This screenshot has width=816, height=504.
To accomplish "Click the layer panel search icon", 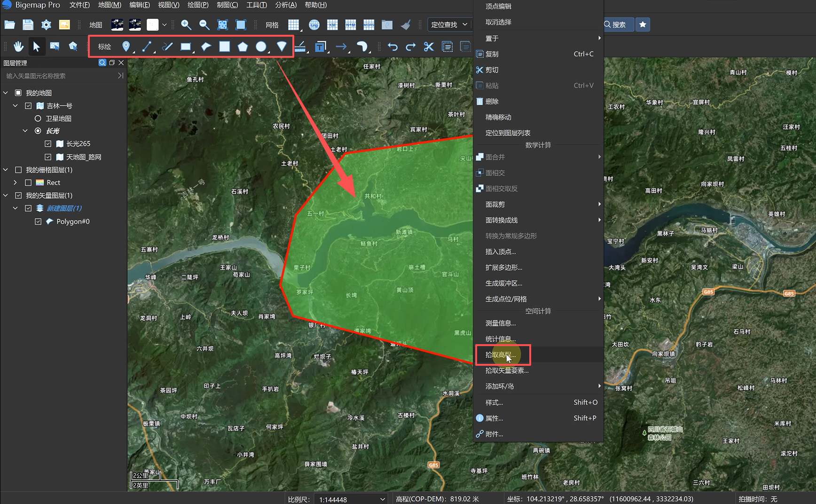I will [x=102, y=63].
